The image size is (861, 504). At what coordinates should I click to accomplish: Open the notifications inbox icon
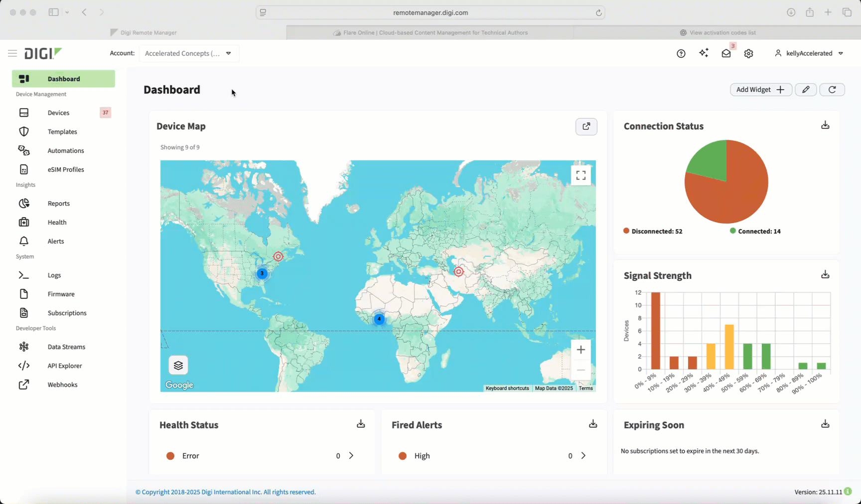(x=726, y=54)
